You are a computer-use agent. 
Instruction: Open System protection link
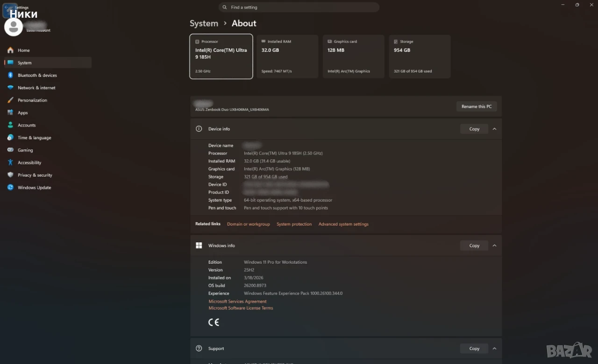tap(294, 224)
